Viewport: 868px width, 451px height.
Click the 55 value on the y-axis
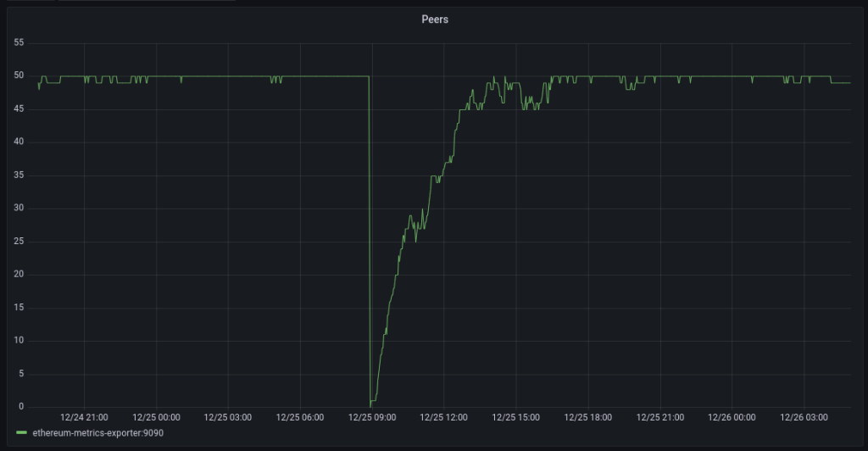coord(20,43)
